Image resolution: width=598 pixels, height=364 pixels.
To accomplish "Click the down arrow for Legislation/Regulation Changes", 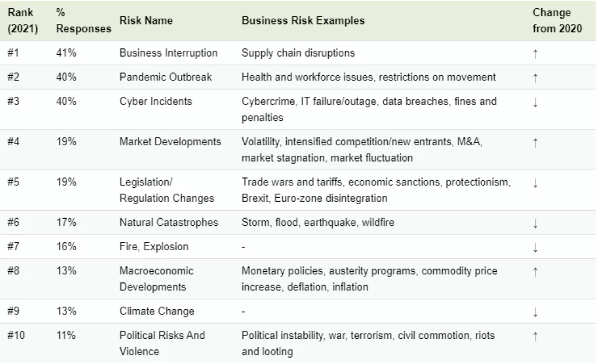I will pos(535,183).
